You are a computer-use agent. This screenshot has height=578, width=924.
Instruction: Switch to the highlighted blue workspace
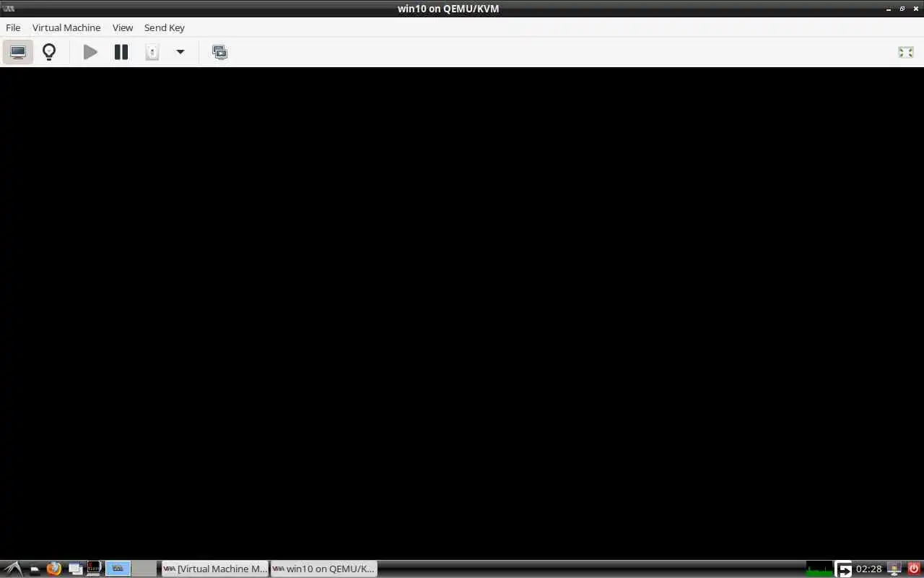(x=118, y=569)
